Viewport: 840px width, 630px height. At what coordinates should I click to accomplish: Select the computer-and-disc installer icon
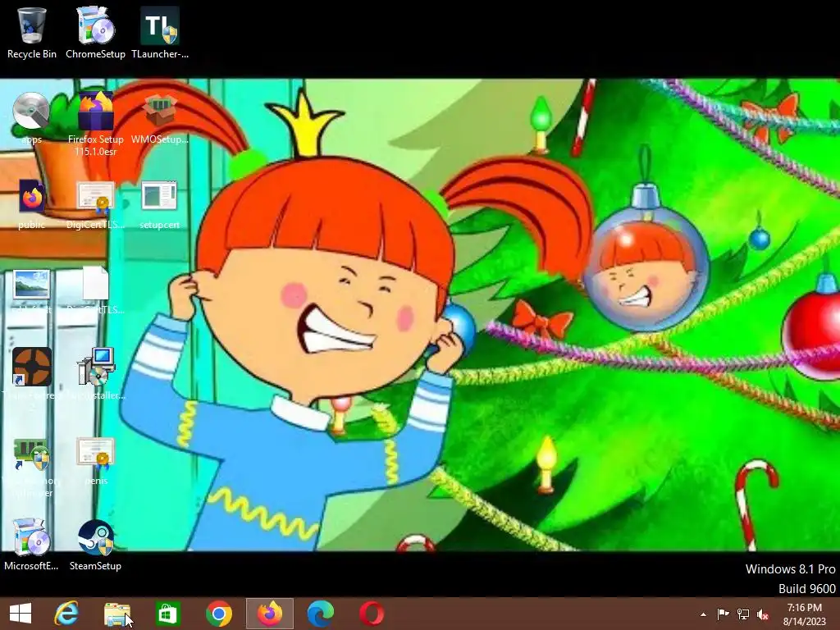click(95, 374)
